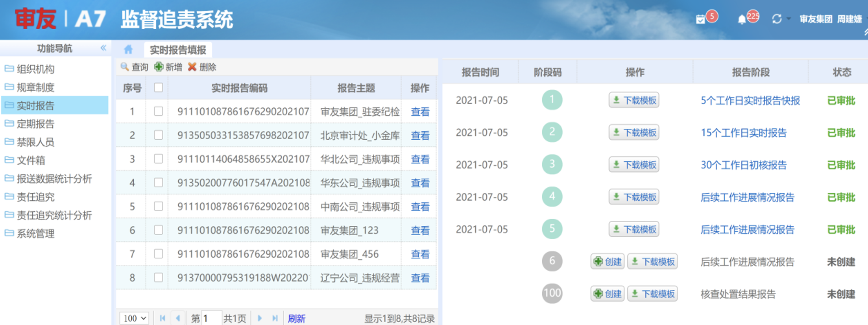Click the 报告阶段 column header
The height and width of the screenshot is (325, 868).
(750, 72)
